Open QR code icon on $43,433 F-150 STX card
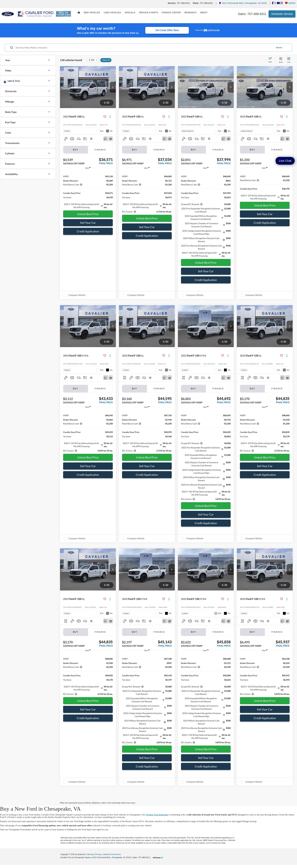297x868 pixels. (x=111, y=378)
